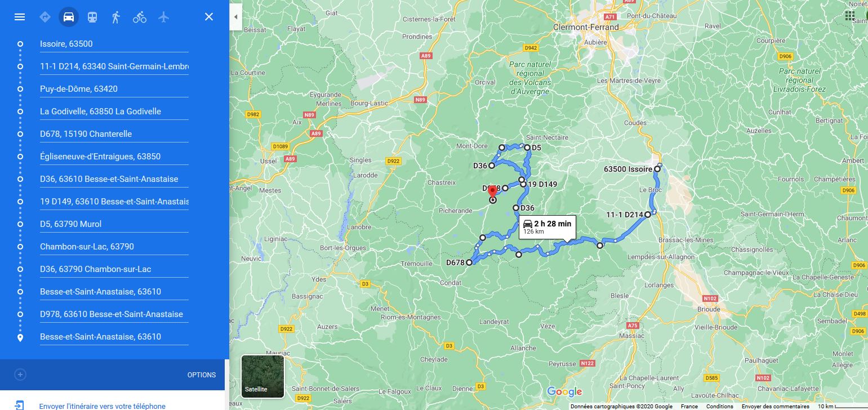Collapse the side panel arrow
868x410 pixels.
pyautogui.click(x=235, y=17)
